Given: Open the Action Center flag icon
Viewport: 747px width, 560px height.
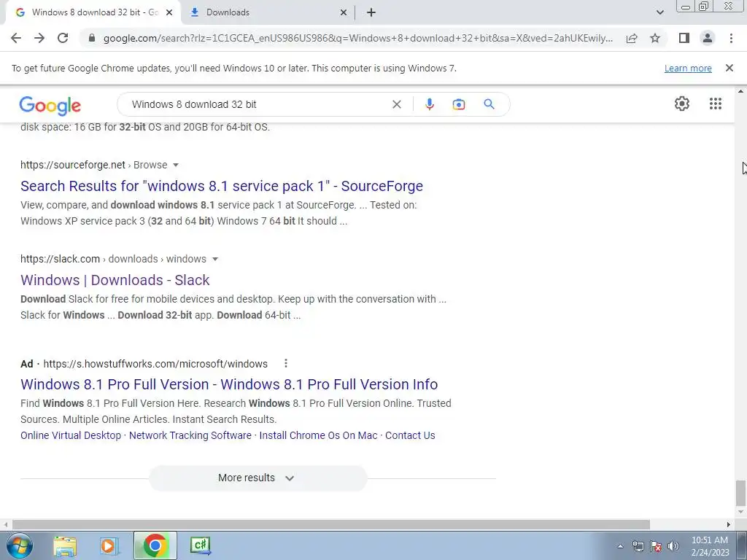Looking at the screenshot, I should click(x=656, y=546).
